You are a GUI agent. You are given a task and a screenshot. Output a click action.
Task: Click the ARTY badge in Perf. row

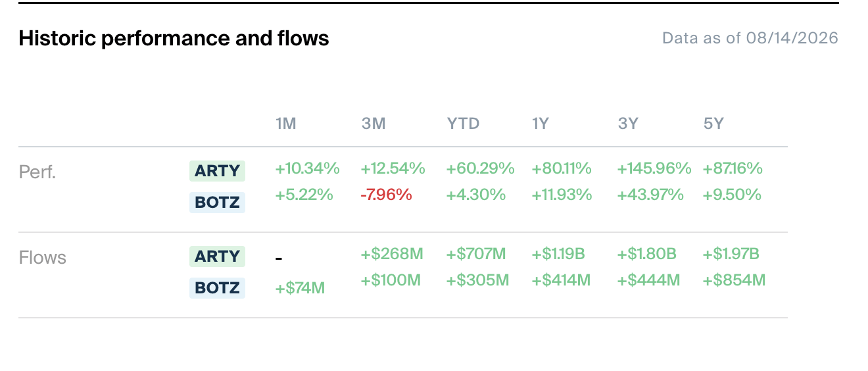217,170
